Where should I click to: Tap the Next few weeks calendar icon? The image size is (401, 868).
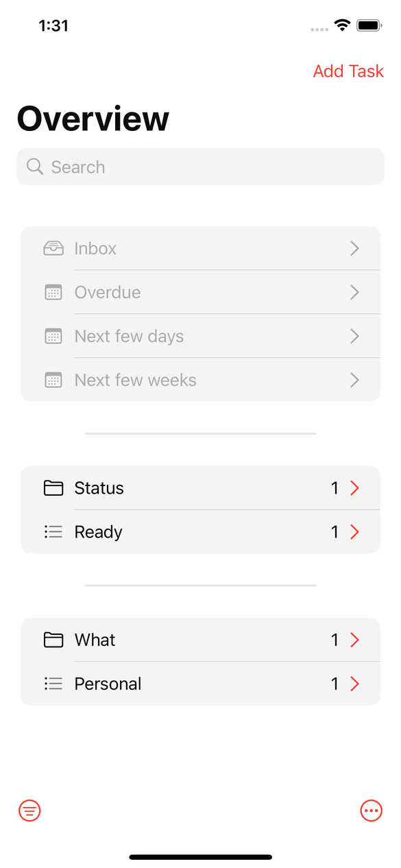[x=53, y=380]
